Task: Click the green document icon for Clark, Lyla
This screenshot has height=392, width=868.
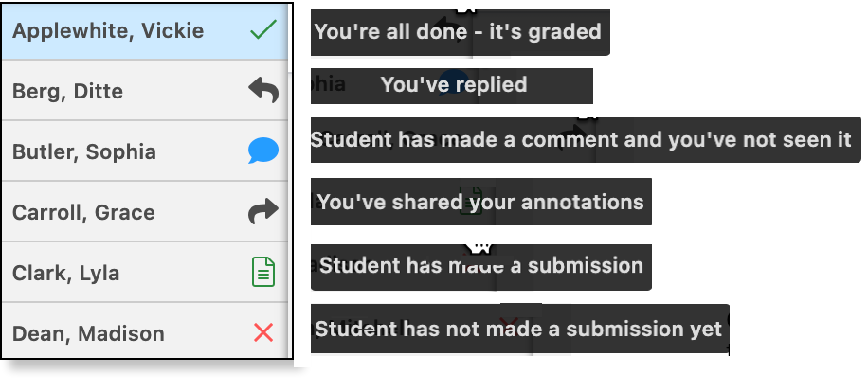Action: tap(263, 272)
